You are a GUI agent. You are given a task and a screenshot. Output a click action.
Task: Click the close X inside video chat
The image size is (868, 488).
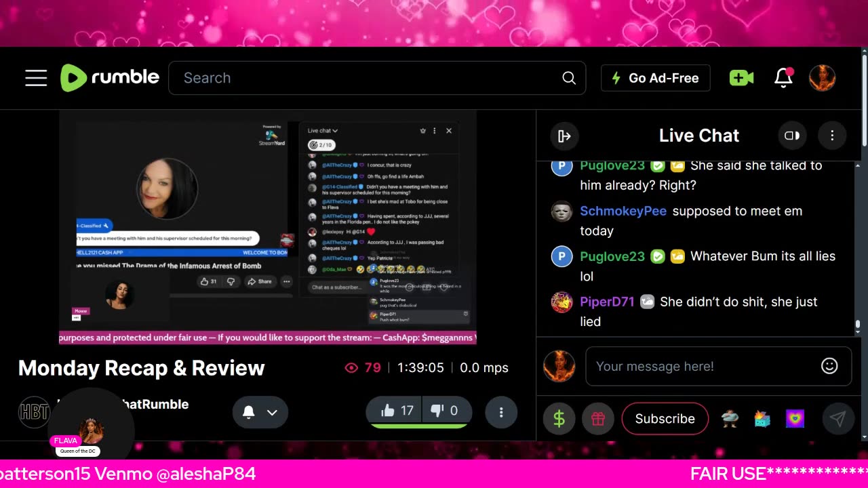[449, 131]
